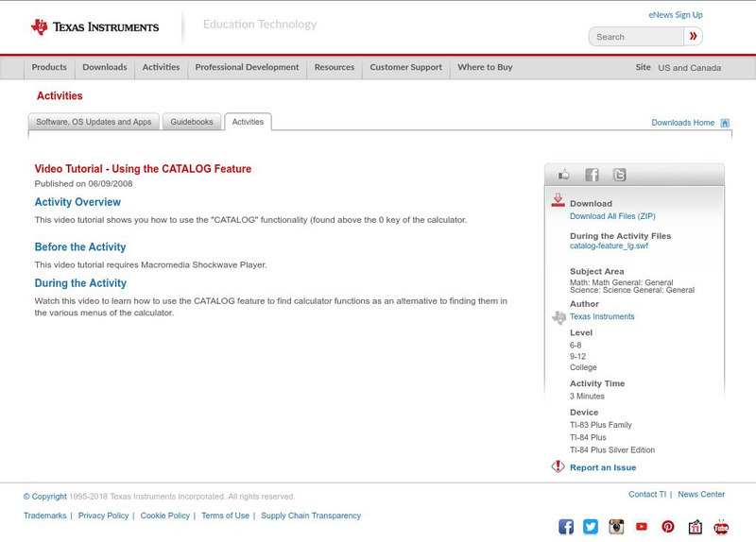Viewport: 756px width, 542px height.
Task: Click 'Published on 06/09/2008' text
Action: click(83, 183)
